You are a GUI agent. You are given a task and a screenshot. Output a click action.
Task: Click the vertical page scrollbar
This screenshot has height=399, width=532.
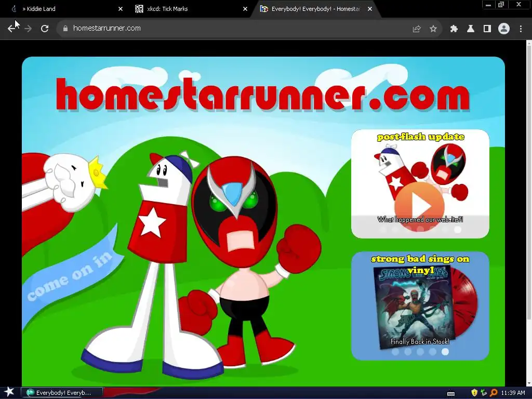point(529,183)
